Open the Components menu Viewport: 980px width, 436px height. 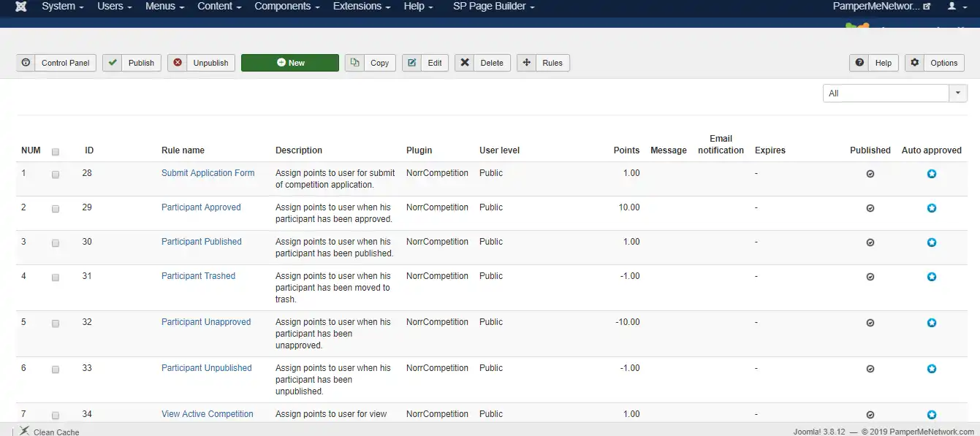(x=287, y=7)
